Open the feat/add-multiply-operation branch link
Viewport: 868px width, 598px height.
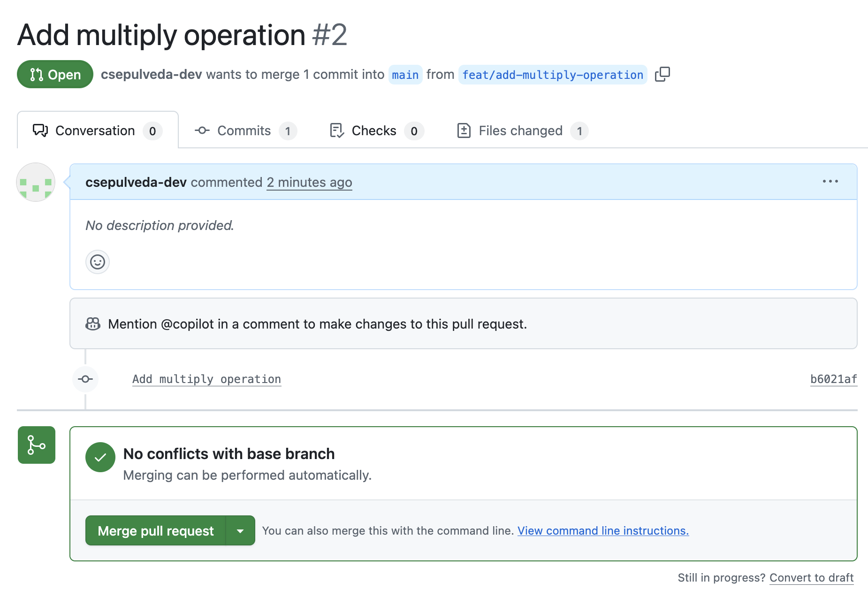[552, 75]
